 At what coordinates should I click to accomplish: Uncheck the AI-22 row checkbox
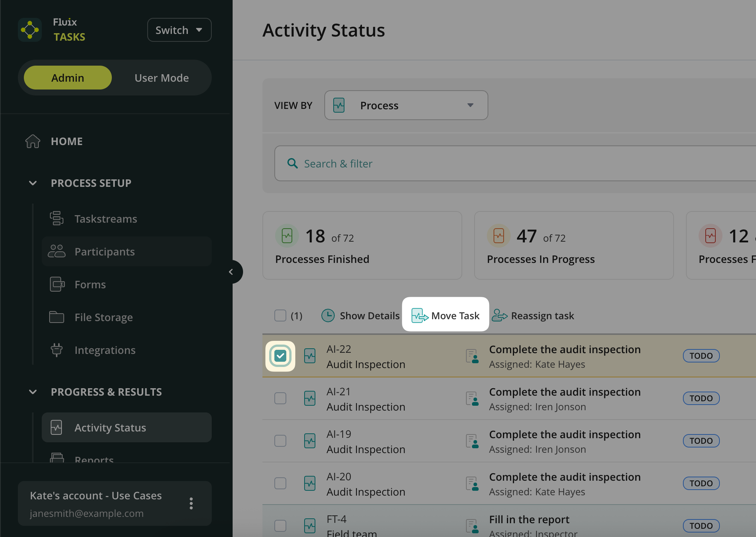(x=280, y=356)
